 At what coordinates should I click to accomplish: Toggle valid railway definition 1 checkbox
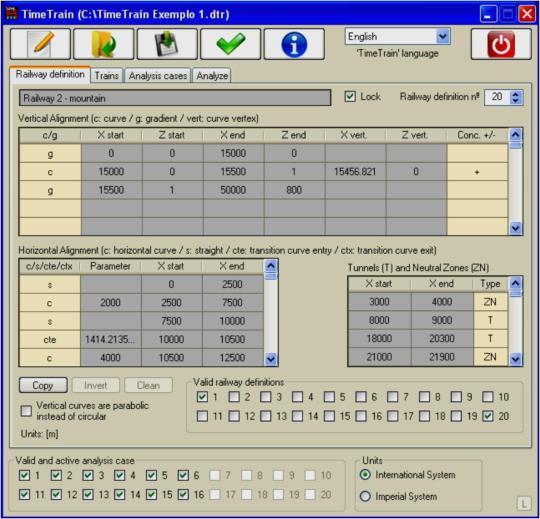pyautogui.click(x=202, y=397)
